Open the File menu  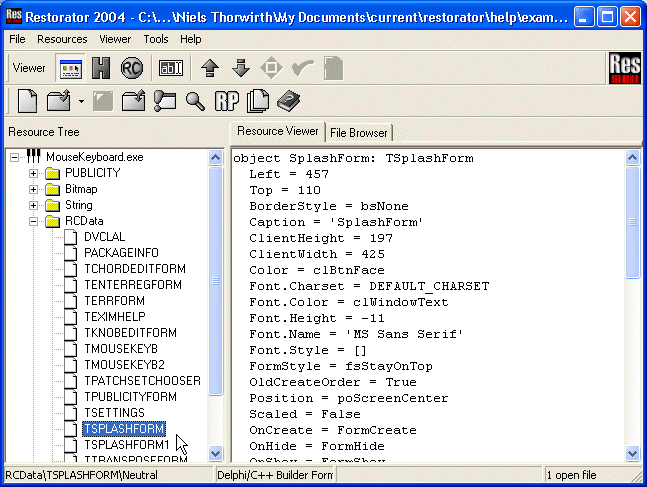(17, 39)
